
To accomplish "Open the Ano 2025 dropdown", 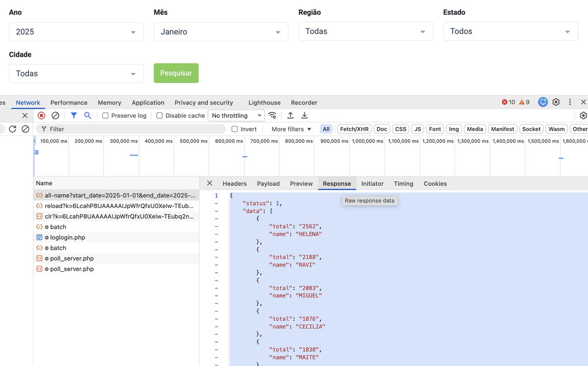I will click(x=76, y=31).
